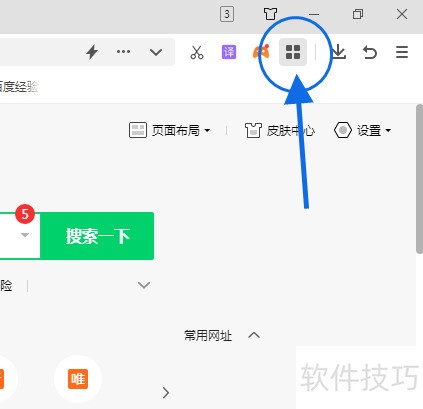This screenshot has width=423, height=409.
Task: Open the 百度经验 bookmark
Action: (x=18, y=87)
